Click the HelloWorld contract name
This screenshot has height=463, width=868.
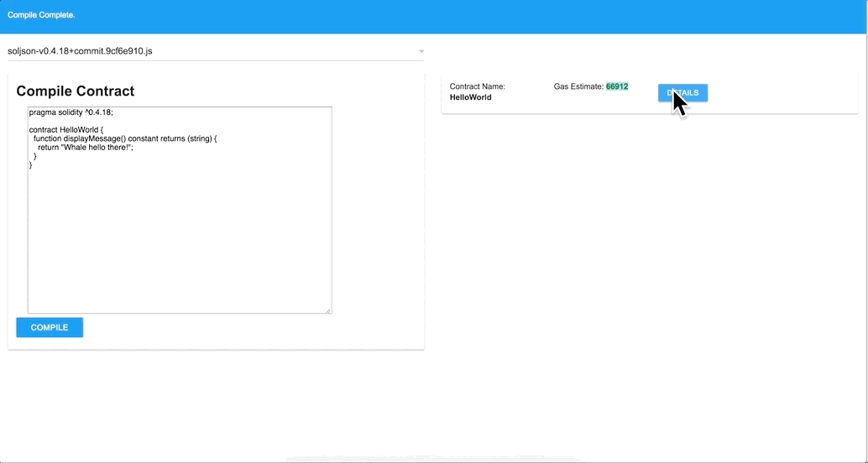click(x=471, y=97)
